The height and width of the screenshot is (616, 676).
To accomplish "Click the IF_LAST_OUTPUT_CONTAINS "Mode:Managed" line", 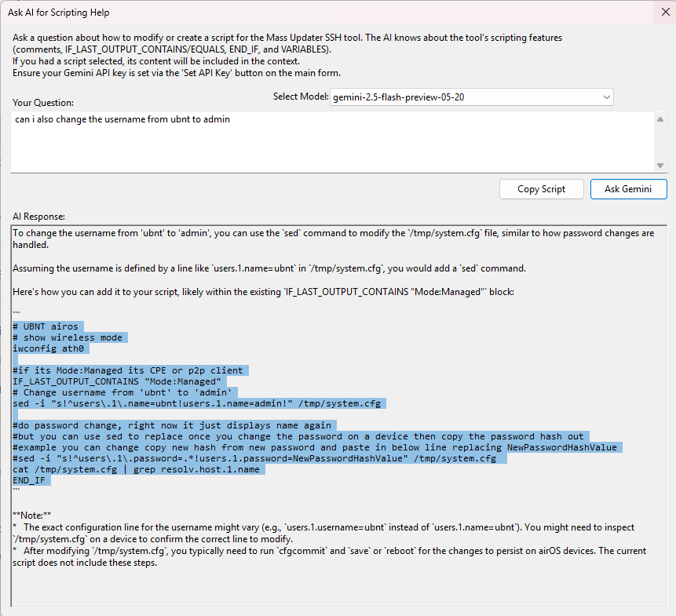I will coord(116,381).
